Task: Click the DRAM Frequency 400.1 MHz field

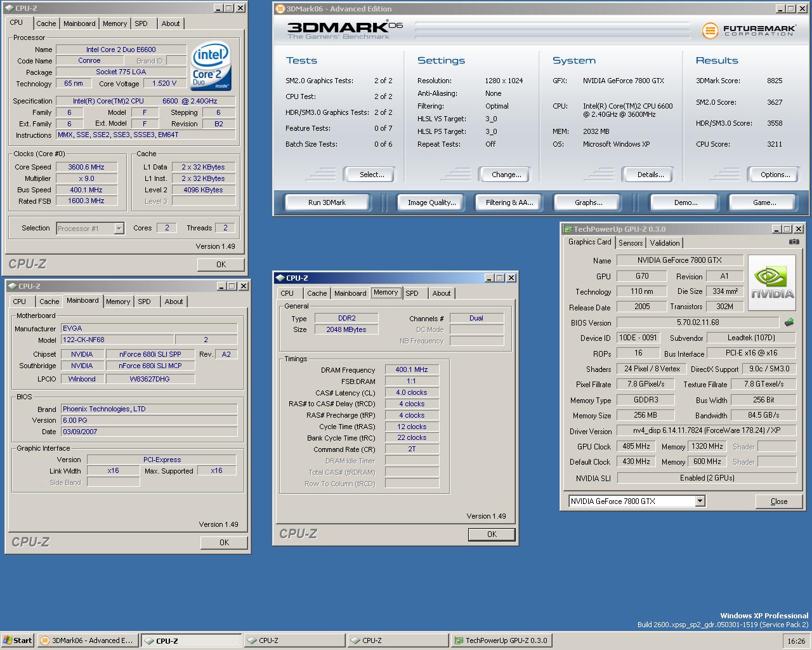Action: coord(412,369)
